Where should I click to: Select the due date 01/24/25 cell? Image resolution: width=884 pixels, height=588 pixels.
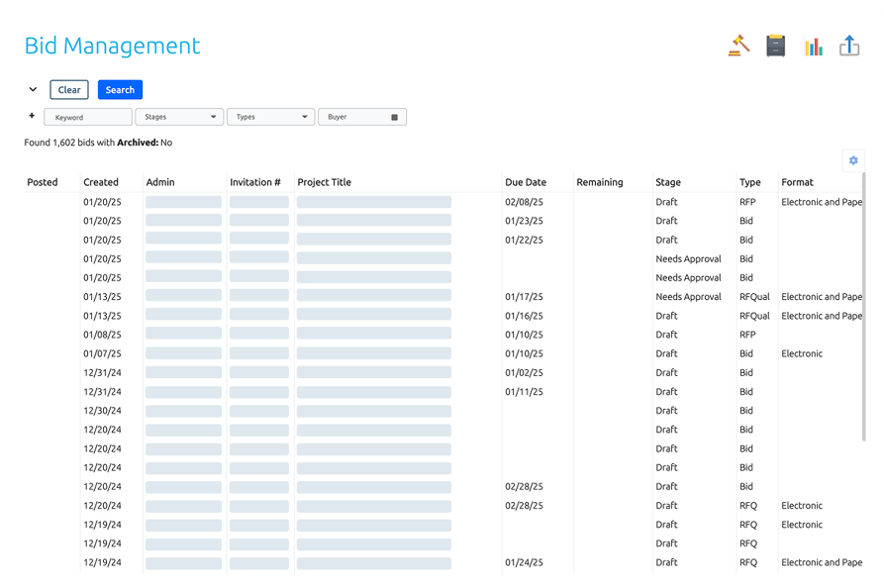[524, 562]
